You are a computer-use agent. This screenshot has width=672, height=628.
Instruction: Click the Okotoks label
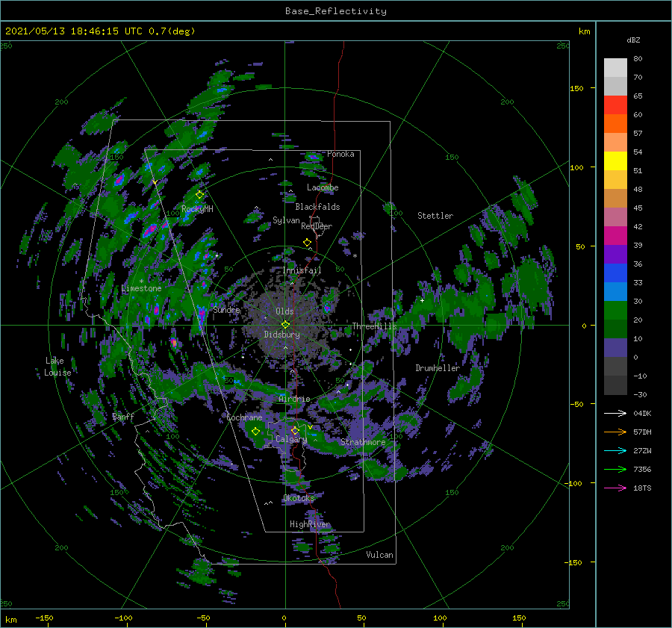click(x=299, y=498)
